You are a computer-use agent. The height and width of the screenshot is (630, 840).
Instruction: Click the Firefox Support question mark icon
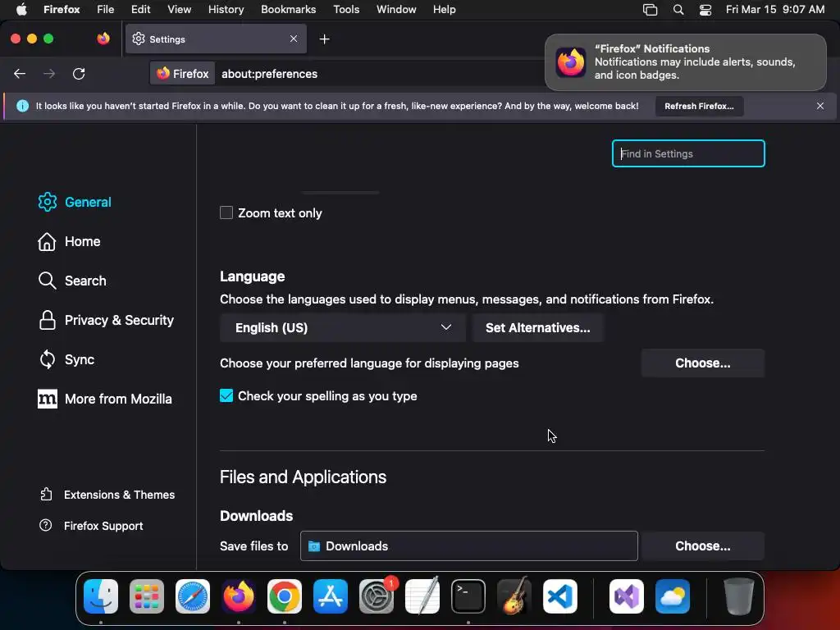46,526
